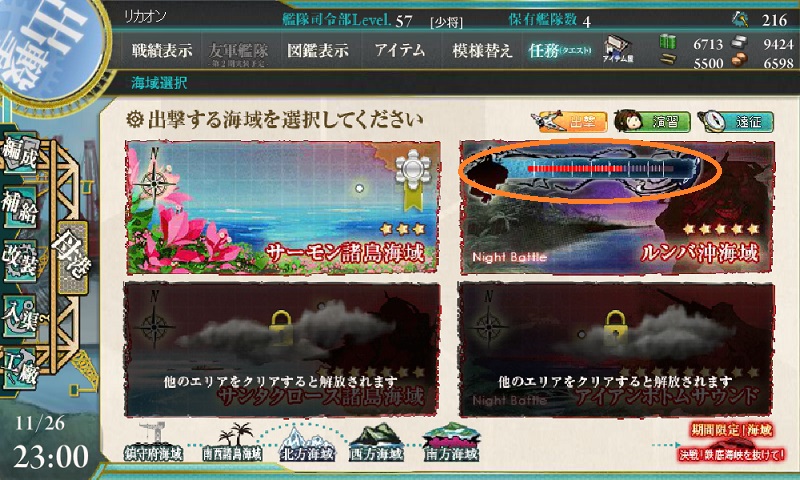
Task: Open the 改装 remodel icon
Action: (x=20, y=261)
